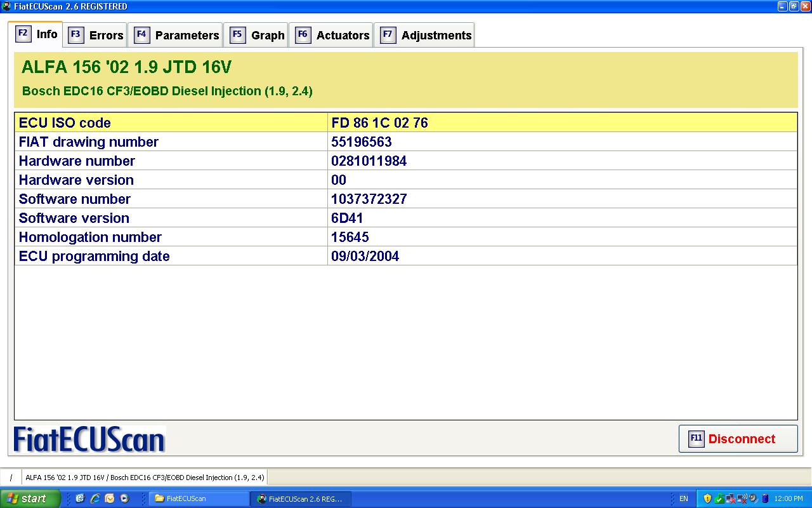Click the green checkmark tray icon

point(719,498)
